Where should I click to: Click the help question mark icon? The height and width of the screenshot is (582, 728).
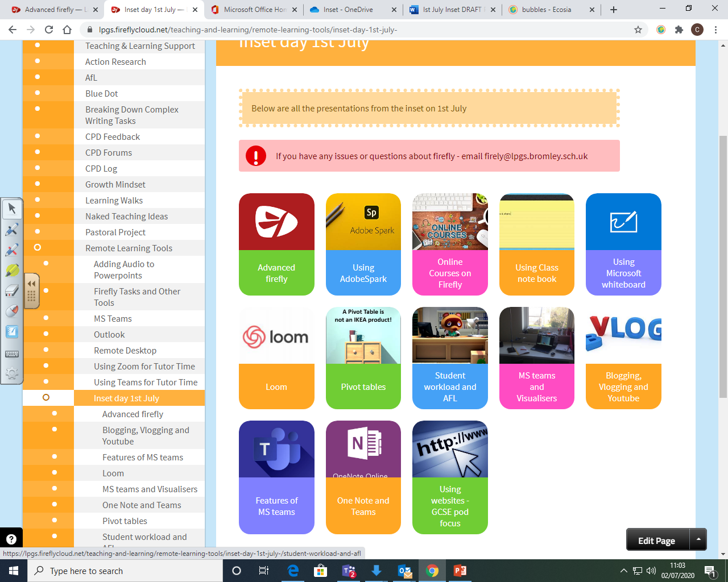pos(11,539)
